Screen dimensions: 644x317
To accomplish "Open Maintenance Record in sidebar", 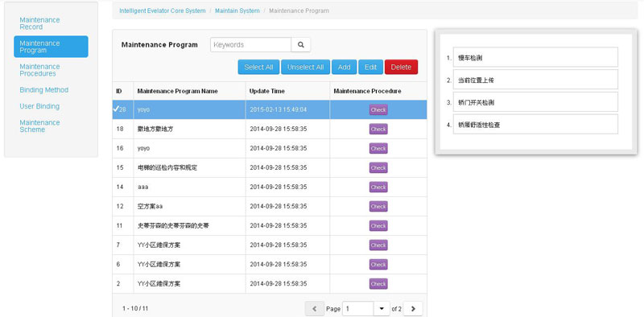I will click(x=39, y=23).
